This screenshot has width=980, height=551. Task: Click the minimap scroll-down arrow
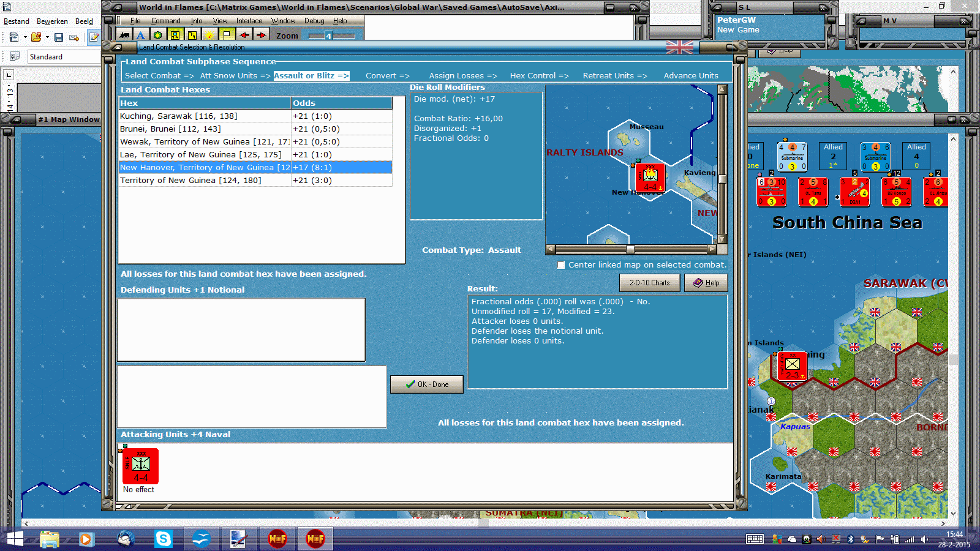(x=722, y=239)
